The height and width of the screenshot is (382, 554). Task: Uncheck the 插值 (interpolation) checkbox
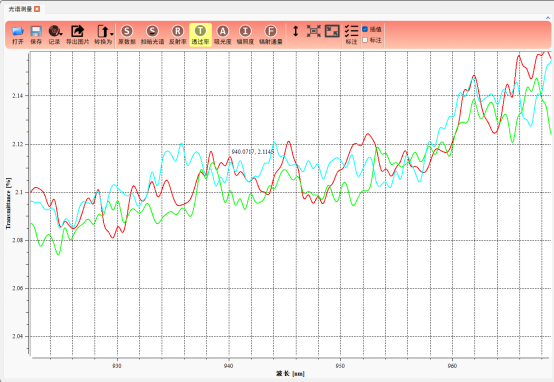365,29
